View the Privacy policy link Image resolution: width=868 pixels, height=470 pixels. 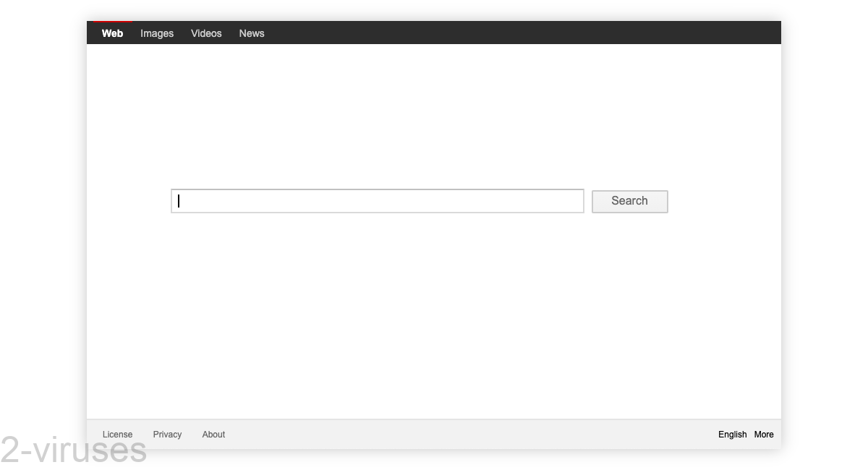(167, 435)
